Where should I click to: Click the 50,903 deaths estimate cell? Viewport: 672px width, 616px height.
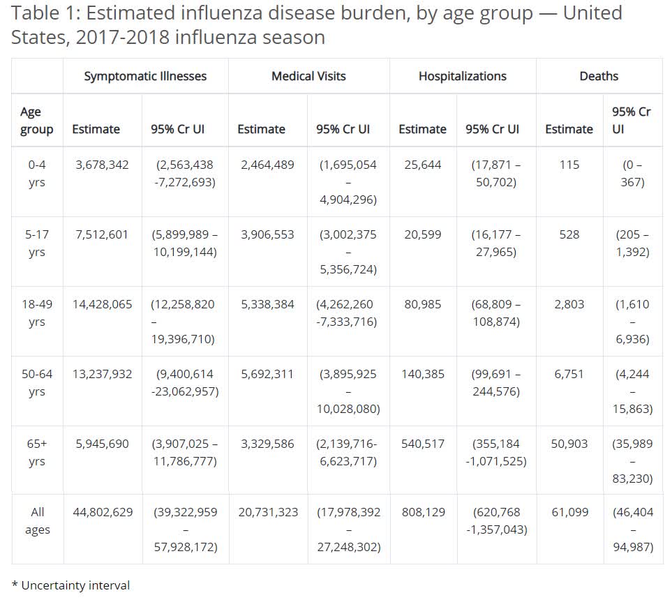569,444
